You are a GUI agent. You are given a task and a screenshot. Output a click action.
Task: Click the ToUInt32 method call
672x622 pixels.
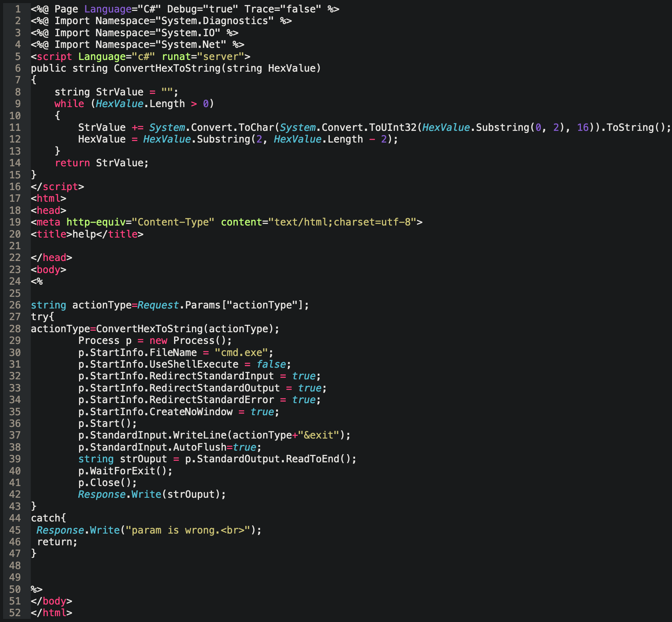pos(393,127)
